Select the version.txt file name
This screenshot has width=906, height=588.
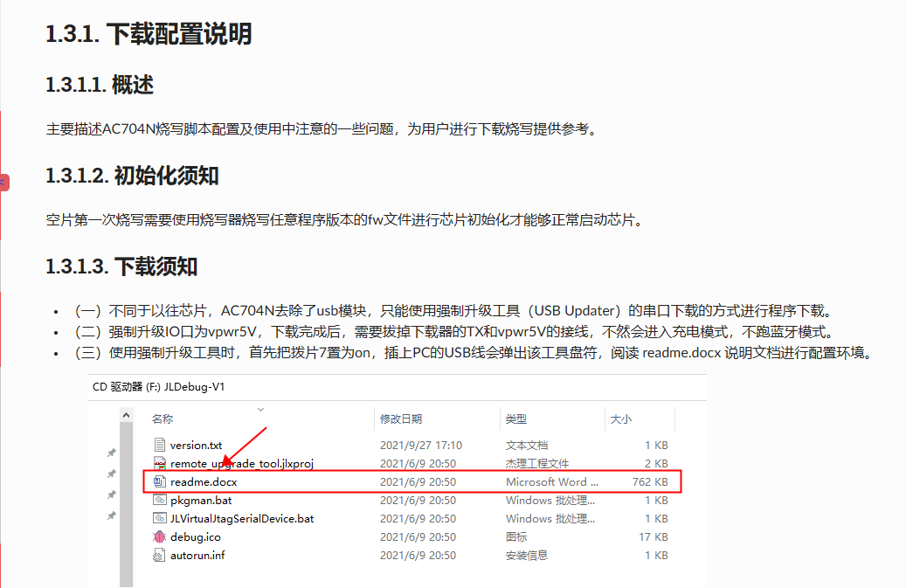click(x=196, y=446)
